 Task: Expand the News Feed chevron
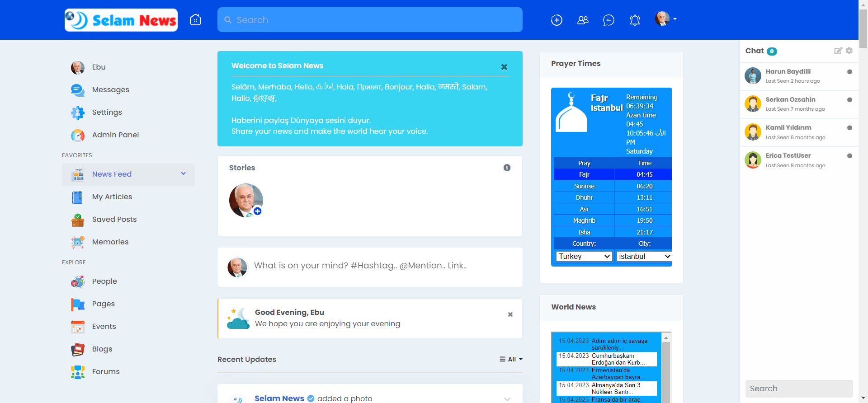tap(183, 173)
